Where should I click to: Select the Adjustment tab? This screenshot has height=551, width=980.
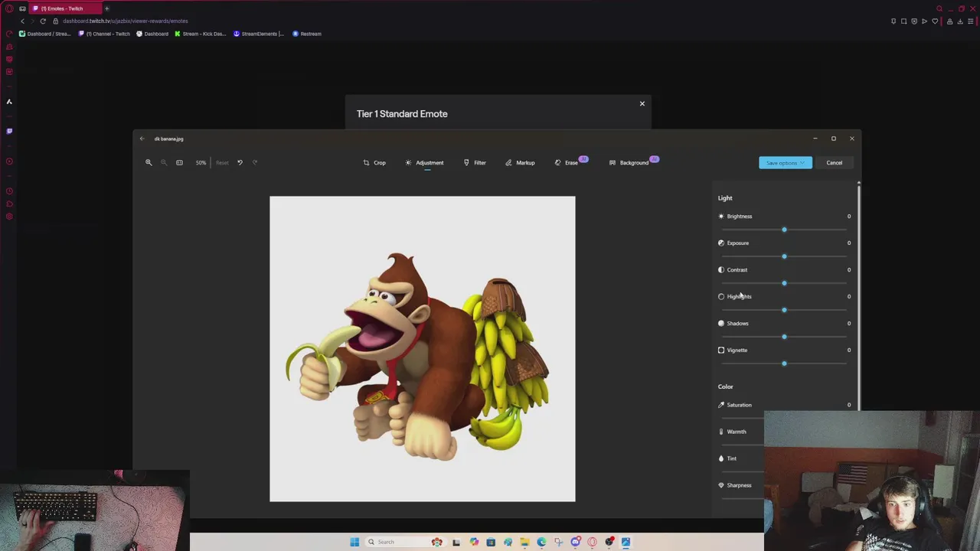pos(424,162)
